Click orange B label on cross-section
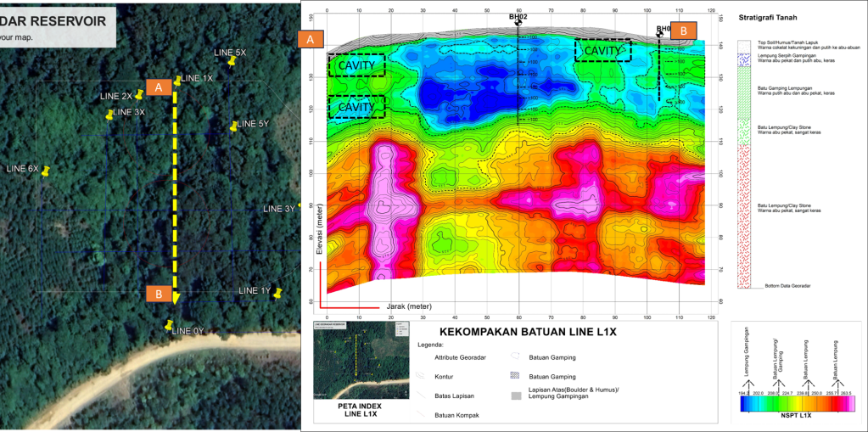The width and height of the screenshot is (868, 432). (686, 31)
